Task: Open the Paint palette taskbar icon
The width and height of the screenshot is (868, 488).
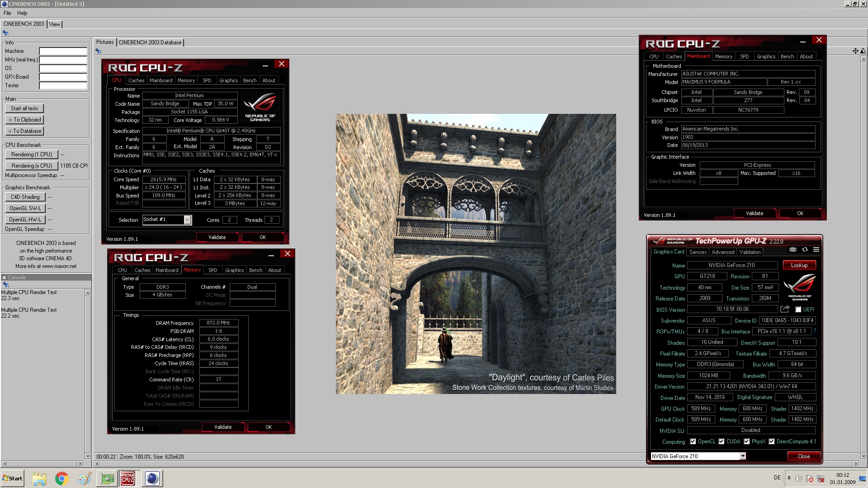Action: pos(84,479)
